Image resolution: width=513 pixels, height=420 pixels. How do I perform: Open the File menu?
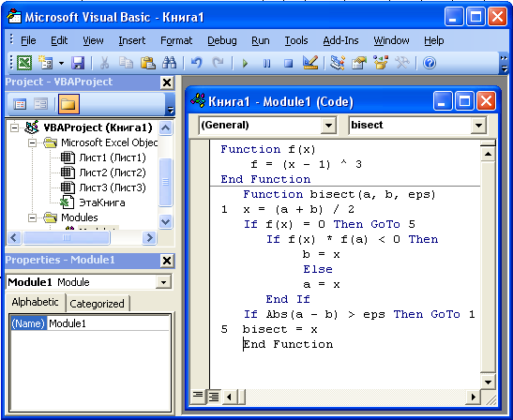pos(28,40)
